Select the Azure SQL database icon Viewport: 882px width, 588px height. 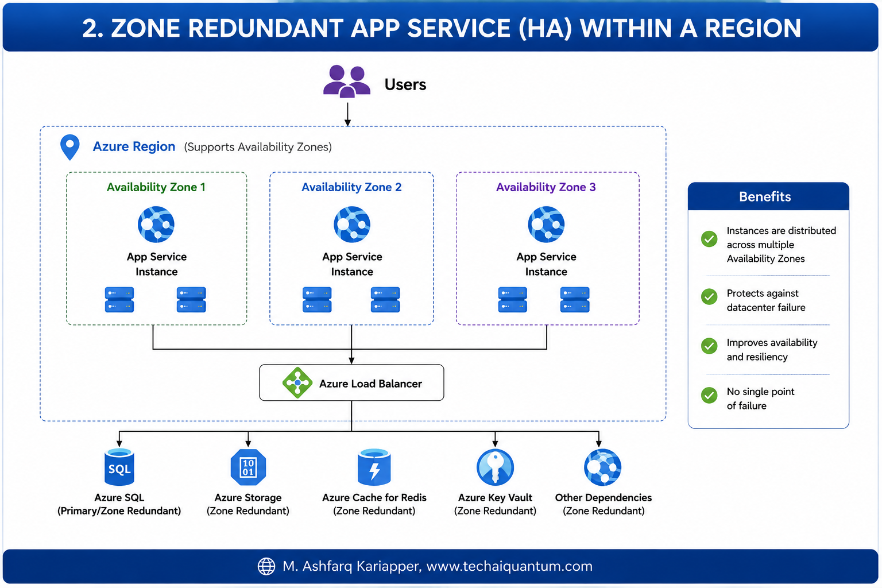pyautogui.click(x=119, y=467)
